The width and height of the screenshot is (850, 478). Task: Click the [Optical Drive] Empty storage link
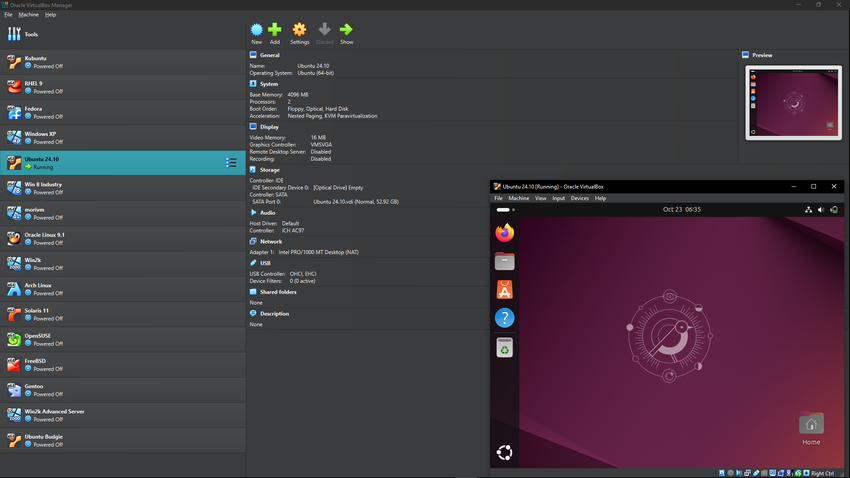point(338,188)
